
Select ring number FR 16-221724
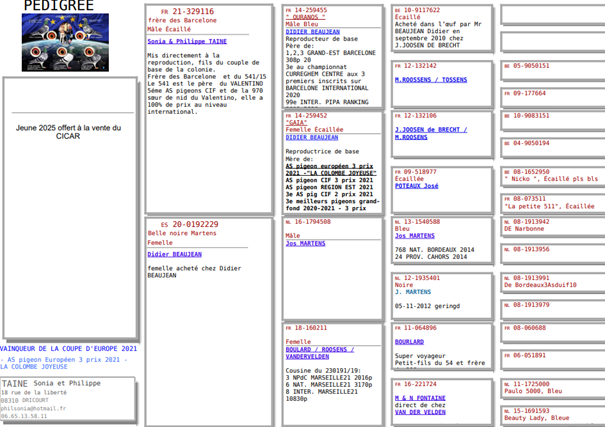(416, 384)
